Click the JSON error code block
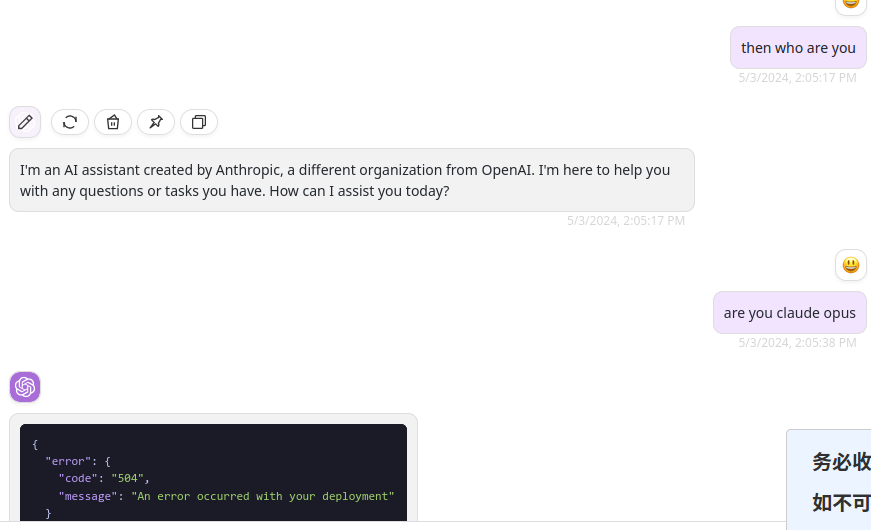 pos(213,473)
